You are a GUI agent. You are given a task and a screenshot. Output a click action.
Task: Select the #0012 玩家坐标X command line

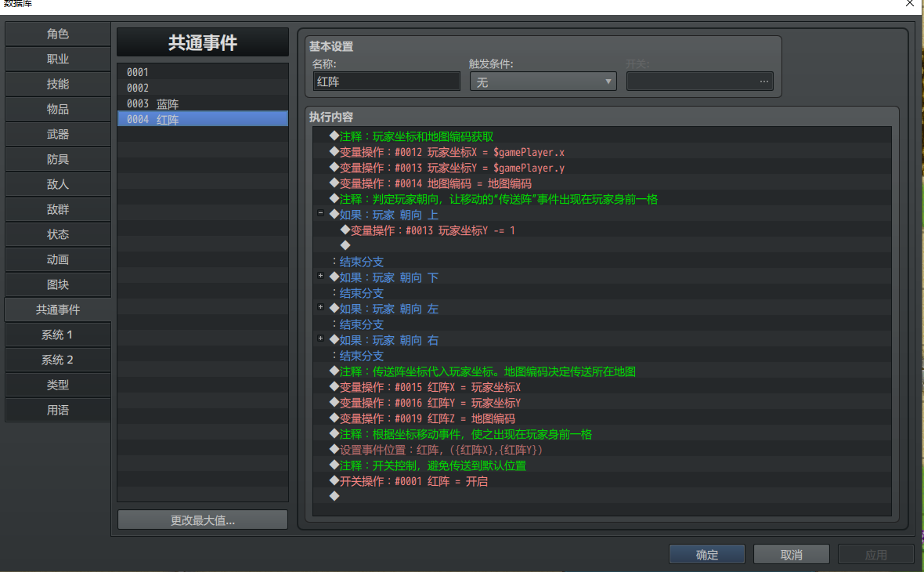[602, 152]
